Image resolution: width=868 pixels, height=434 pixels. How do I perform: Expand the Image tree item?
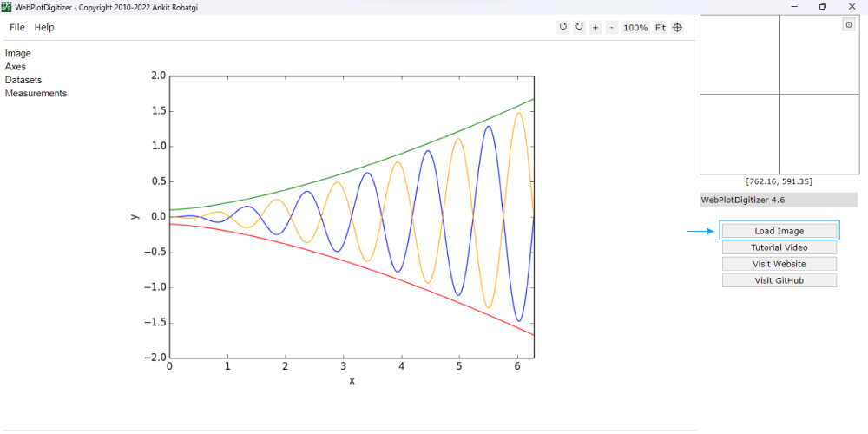click(x=18, y=54)
